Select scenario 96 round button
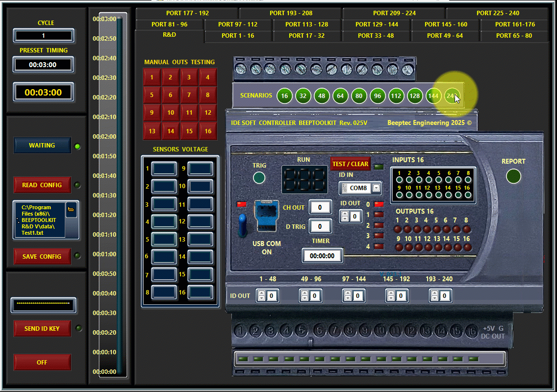The image size is (557, 392). 378,96
